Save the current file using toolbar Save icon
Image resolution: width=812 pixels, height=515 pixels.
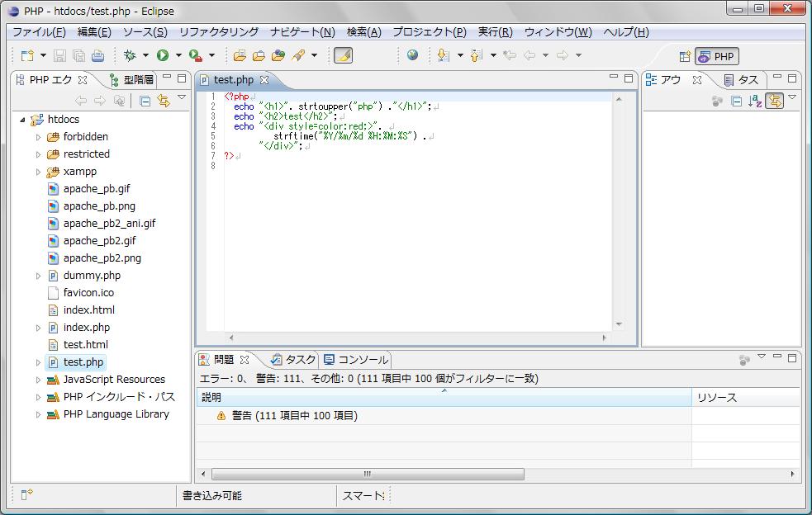(x=59, y=55)
